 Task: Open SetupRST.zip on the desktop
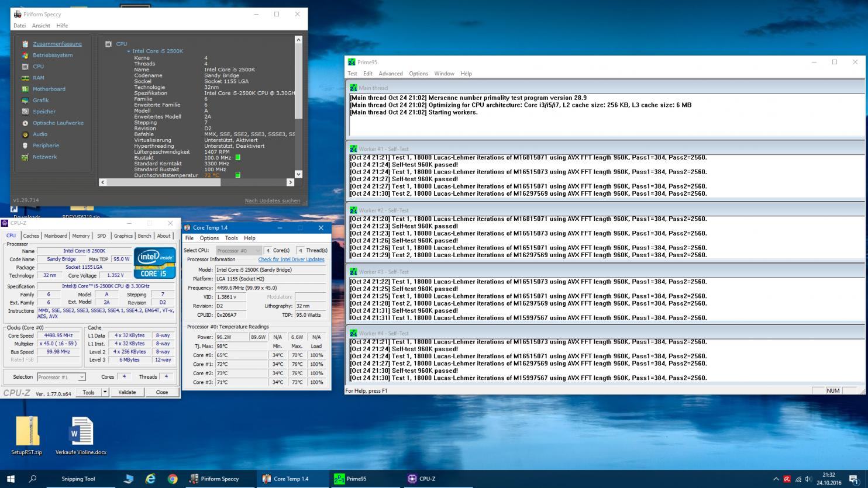click(x=26, y=435)
